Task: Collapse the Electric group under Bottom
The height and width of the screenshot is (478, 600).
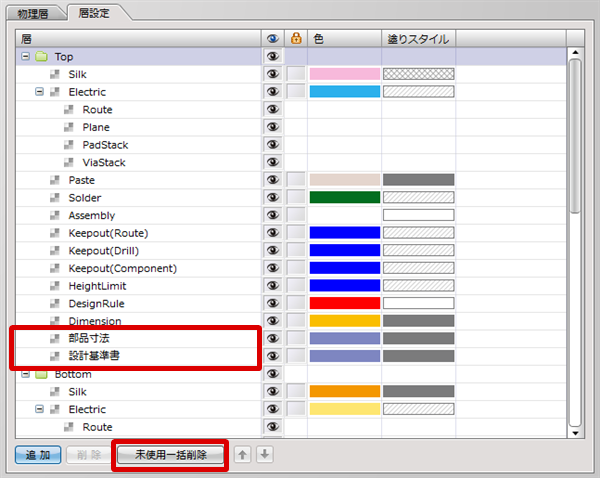Action: pyautogui.click(x=40, y=409)
